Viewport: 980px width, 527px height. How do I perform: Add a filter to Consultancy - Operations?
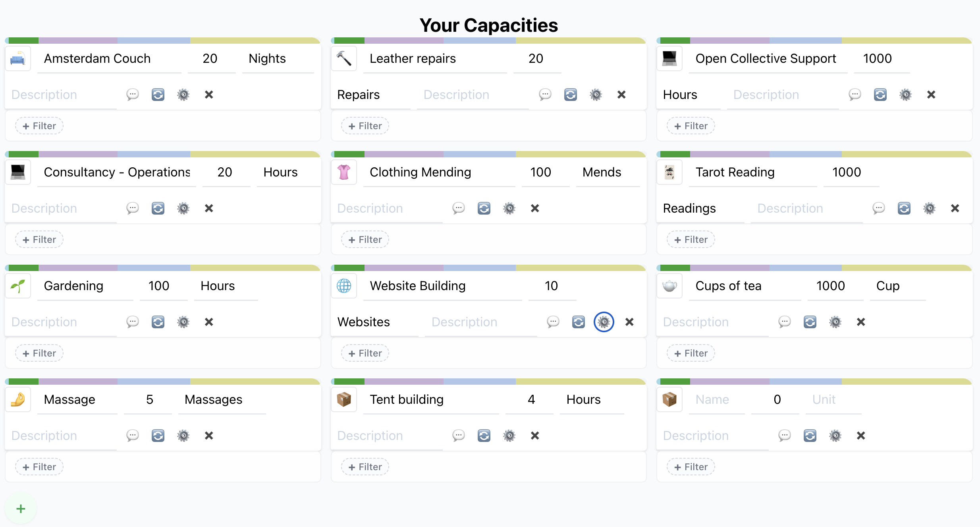[39, 240]
